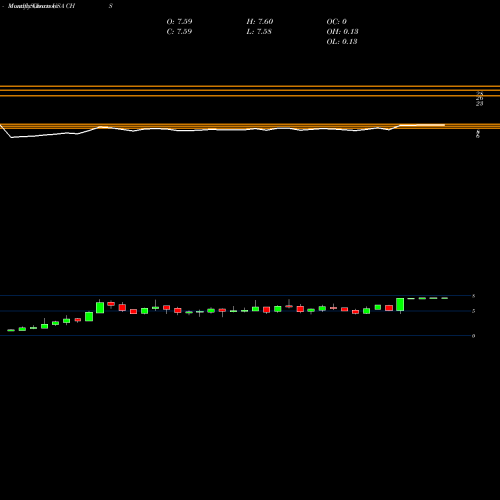Click the lowest dip of white line
Screen dimensions: 500x500
12,137
